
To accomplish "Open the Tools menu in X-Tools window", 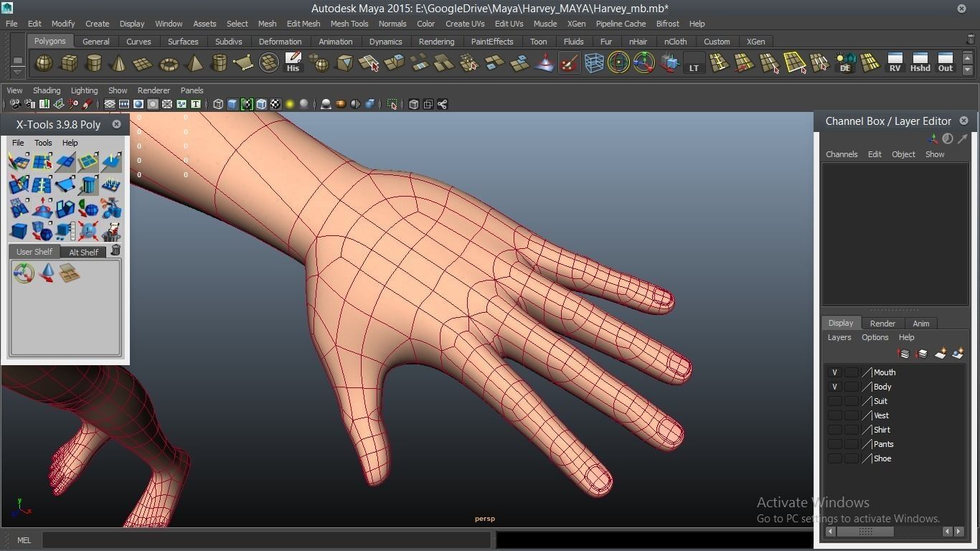I will coord(43,143).
